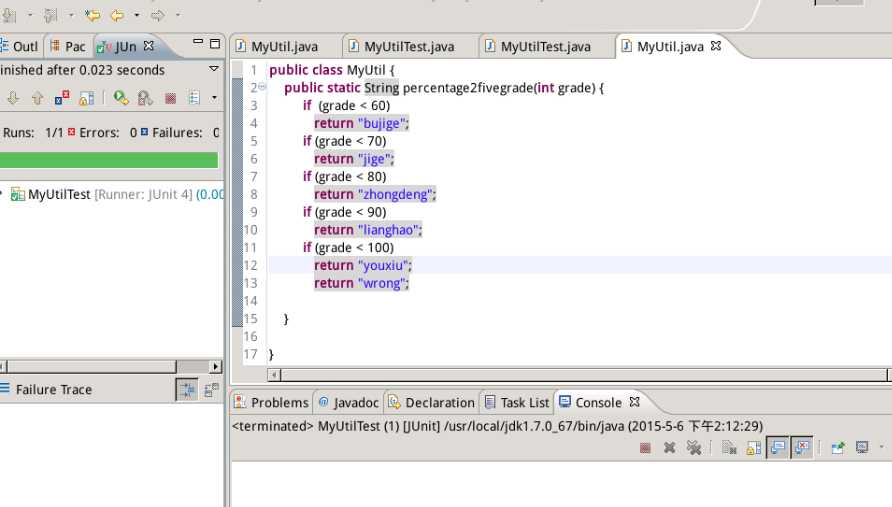Click the percentage2fivegrade method name

(468, 88)
